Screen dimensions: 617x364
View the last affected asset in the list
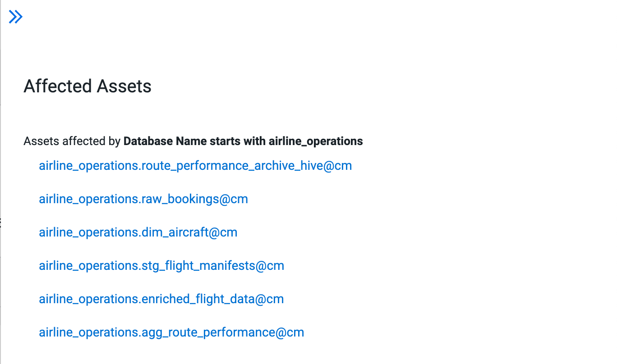coord(171,332)
